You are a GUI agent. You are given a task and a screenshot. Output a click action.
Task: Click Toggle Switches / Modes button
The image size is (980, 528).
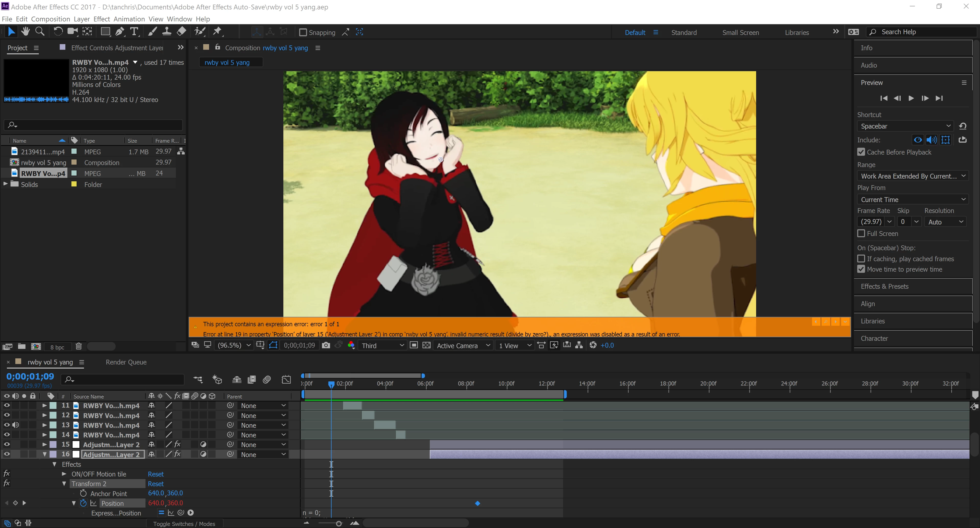tap(184, 524)
